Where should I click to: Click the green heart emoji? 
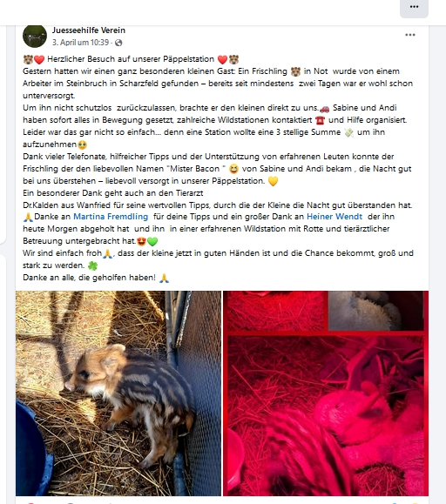click(152, 241)
